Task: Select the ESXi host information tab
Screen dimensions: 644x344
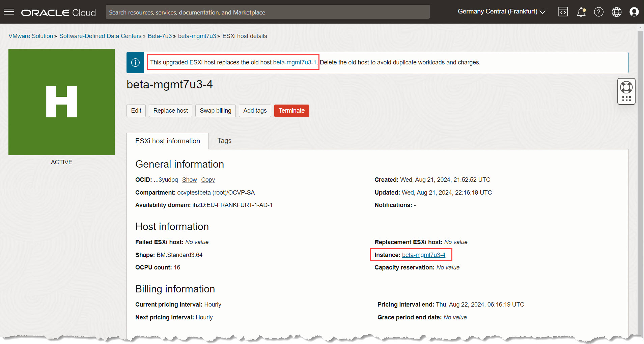Action: tap(168, 141)
